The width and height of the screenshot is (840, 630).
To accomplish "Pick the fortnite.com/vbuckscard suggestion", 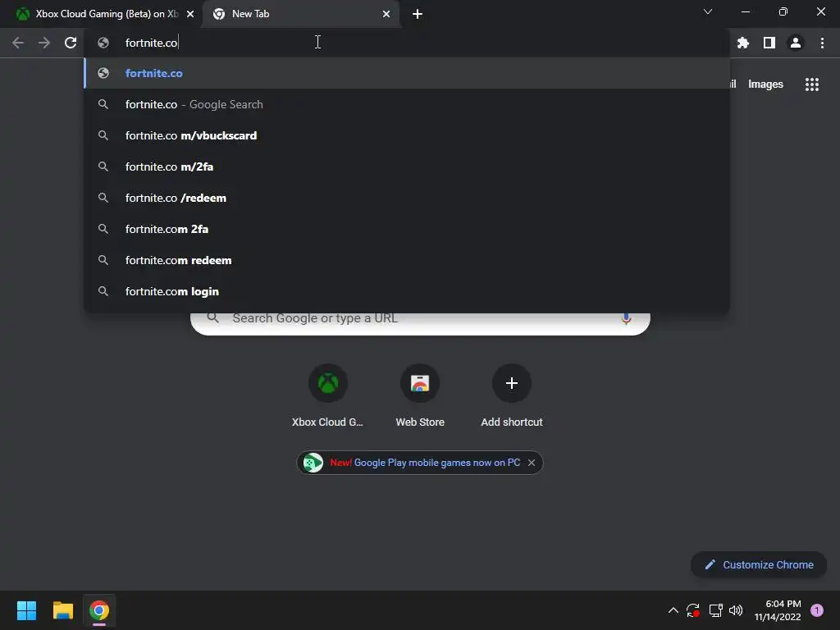I will coord(407,135).
